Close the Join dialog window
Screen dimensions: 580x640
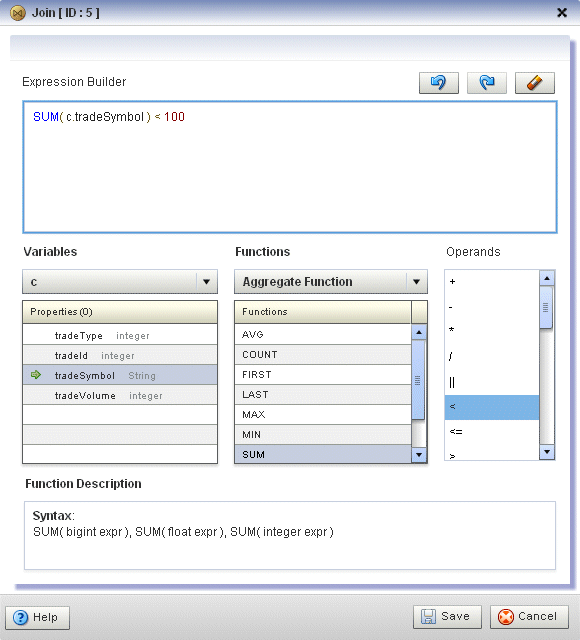[562, 13]
